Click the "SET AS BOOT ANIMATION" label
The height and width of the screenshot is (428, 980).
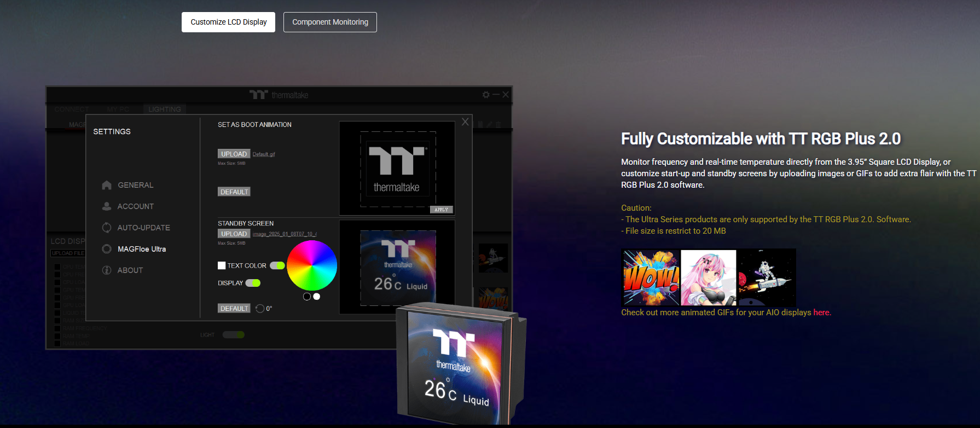point(254,125)
